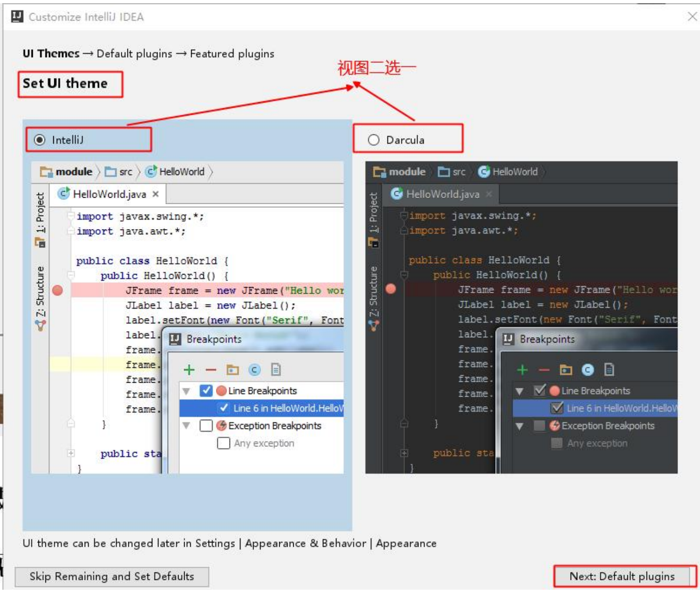Screen dimensions: 700x593
Task: Click group by file icon in Darcula Breakpoints
Action: click(609, 370)
